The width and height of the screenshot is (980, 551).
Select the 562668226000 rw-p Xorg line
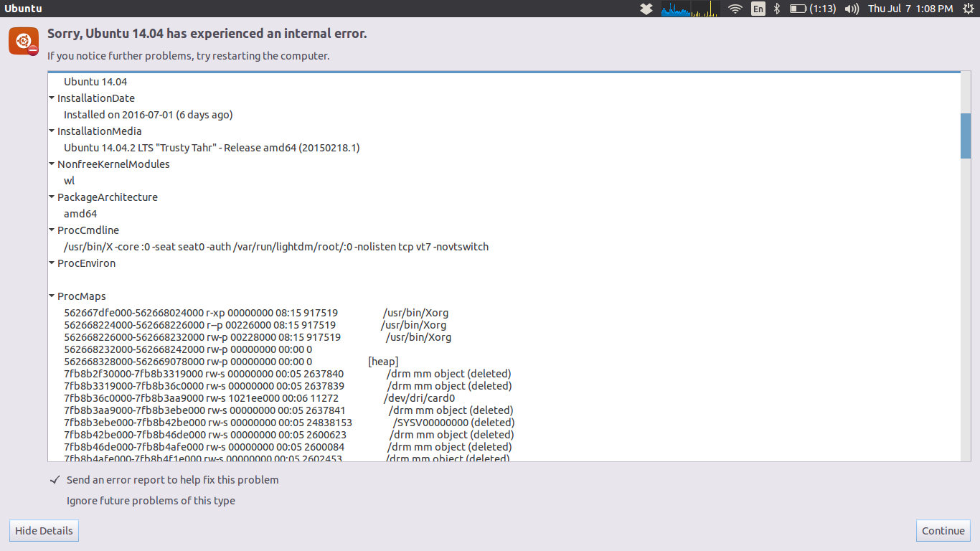[x=258, y=337]
